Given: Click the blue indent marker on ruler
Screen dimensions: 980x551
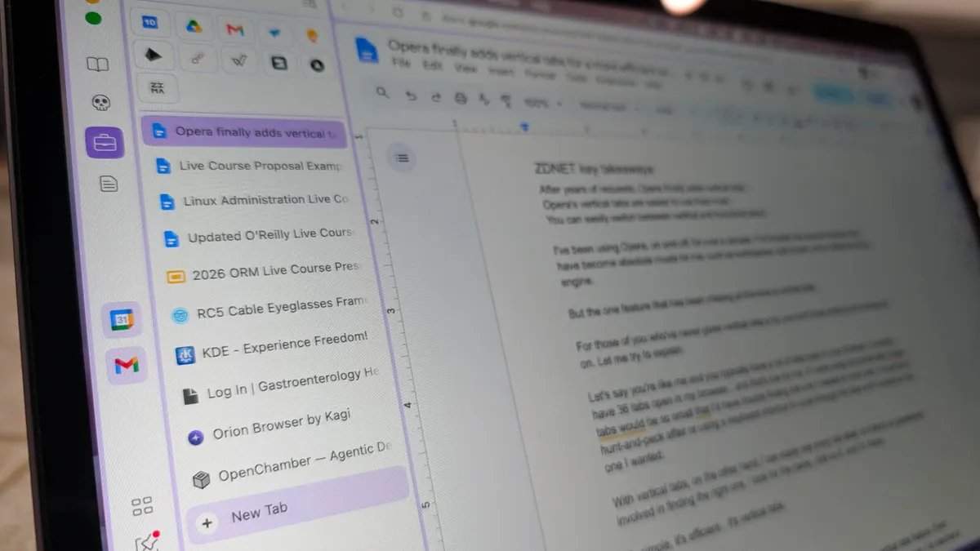Looking at the screenshot, I should (523, 127).
